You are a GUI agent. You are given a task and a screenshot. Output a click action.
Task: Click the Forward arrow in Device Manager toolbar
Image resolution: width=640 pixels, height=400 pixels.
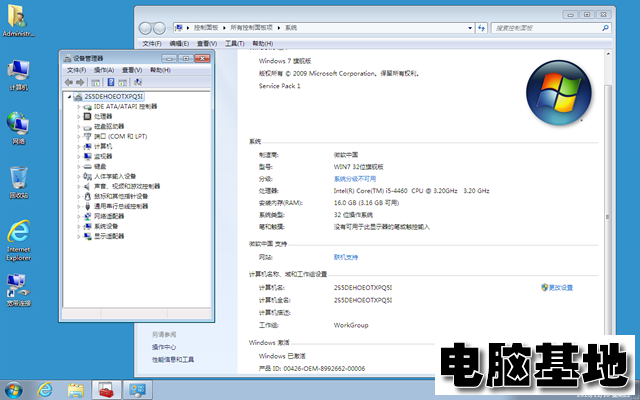coord(80,82)
